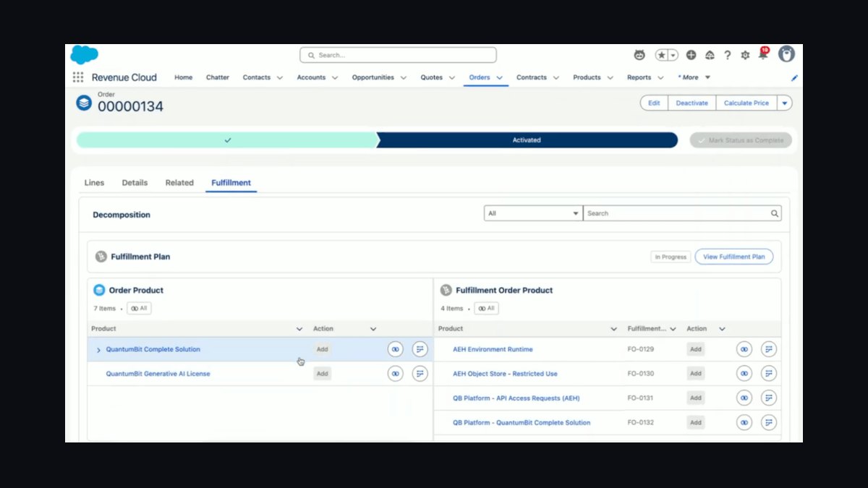Open the AEH Environment Runtime link
Viewport: 868px width, 488px height.
point(493,349)
